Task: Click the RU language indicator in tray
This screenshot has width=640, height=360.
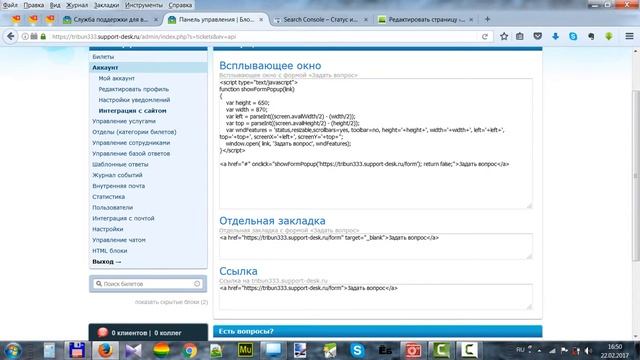Action: tap(520, 350)
